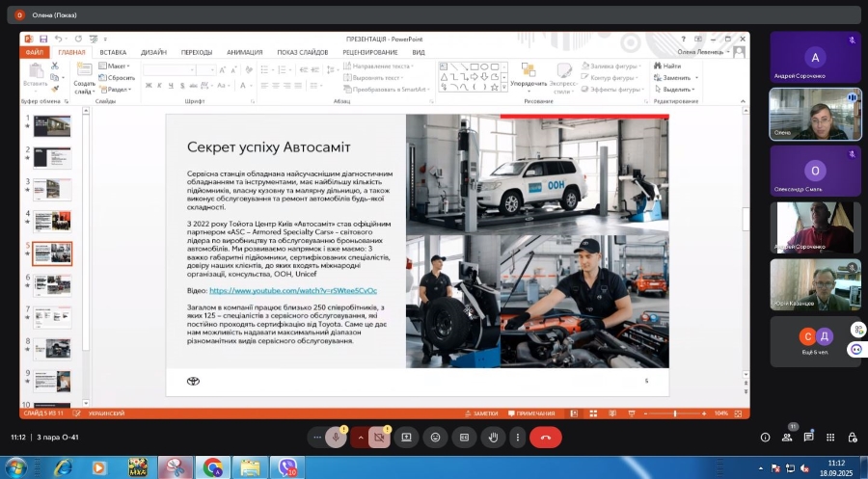
Task: Adjust the PowerPoint zoom slider
Action: 675,412
